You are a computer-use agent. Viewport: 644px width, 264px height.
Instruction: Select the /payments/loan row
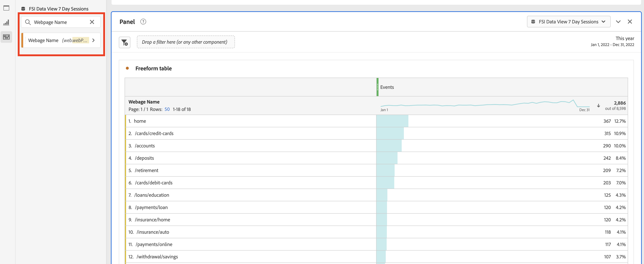(376, 207)
